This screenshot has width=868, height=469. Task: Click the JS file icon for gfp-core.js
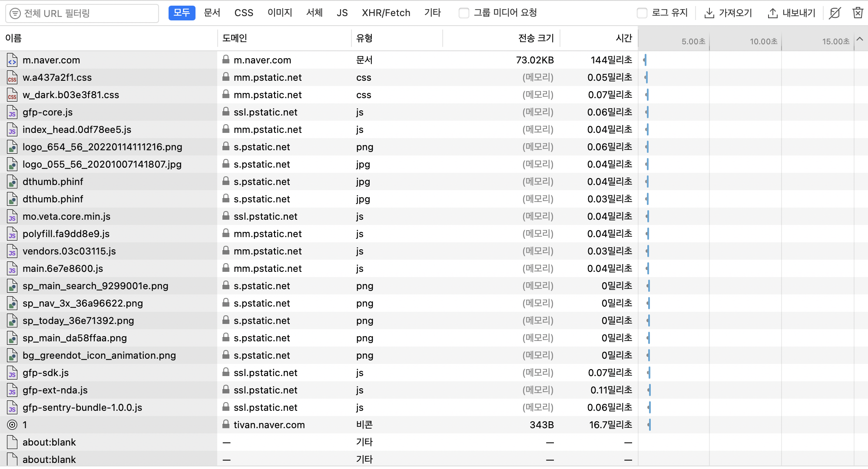(x=12, y=112)
